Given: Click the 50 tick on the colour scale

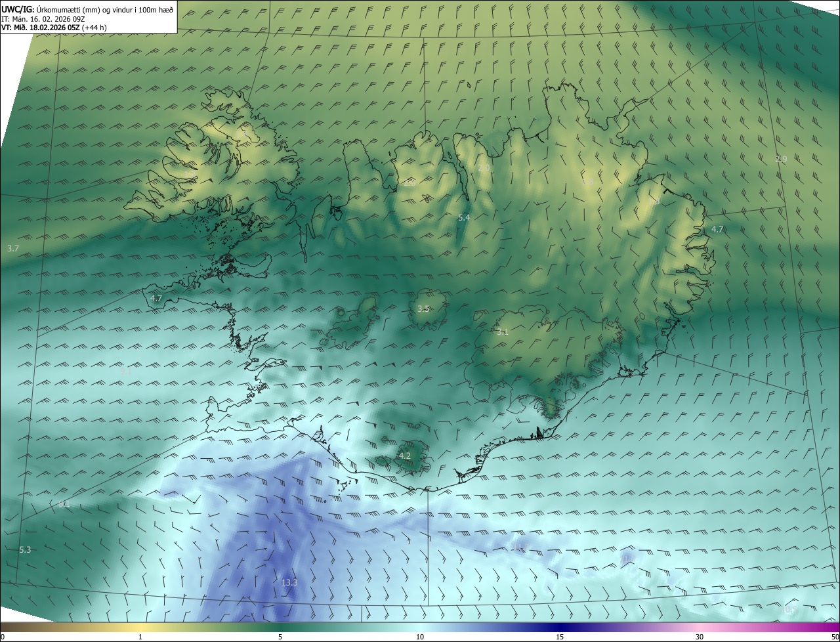Looking at the screenshot, I should coord(835,637).
